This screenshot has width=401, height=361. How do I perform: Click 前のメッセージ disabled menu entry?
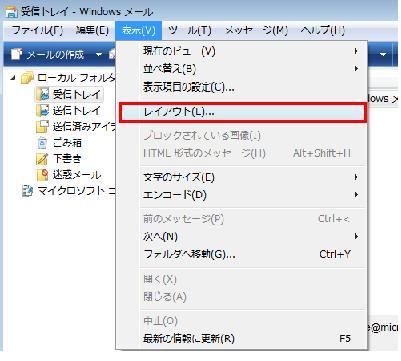[242, 219]
